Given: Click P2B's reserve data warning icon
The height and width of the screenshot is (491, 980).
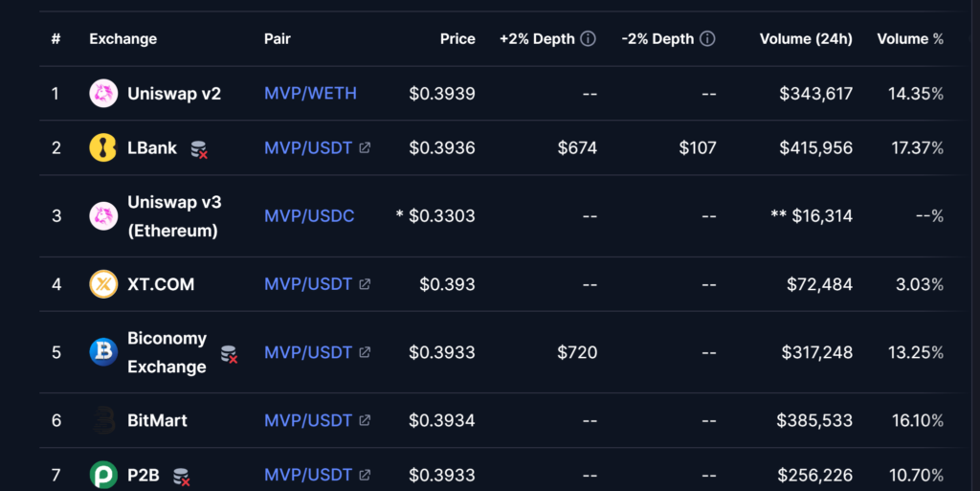Looking at the screenshot, I should pyautogui.click(x=180, y=476).
